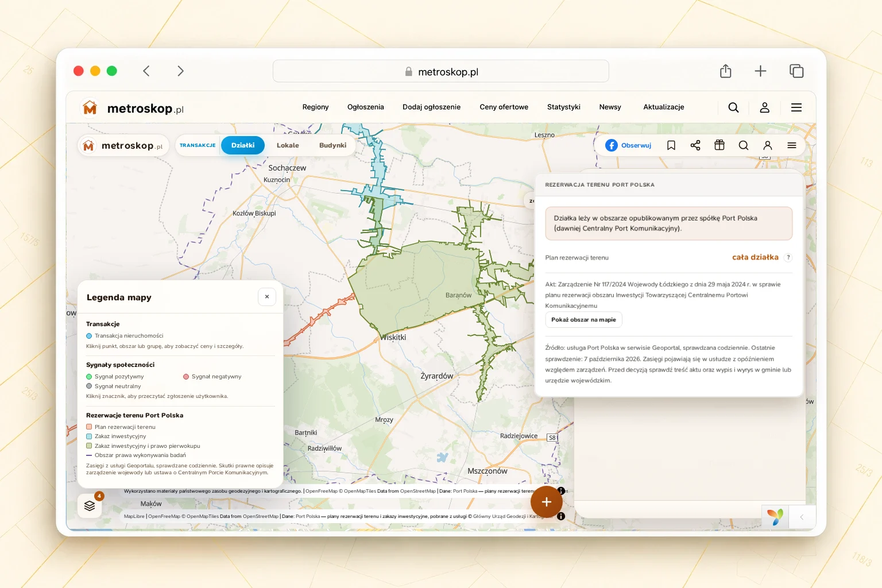
Task: Open the gift icon in the map toolbar
Action: coord(719,145)
